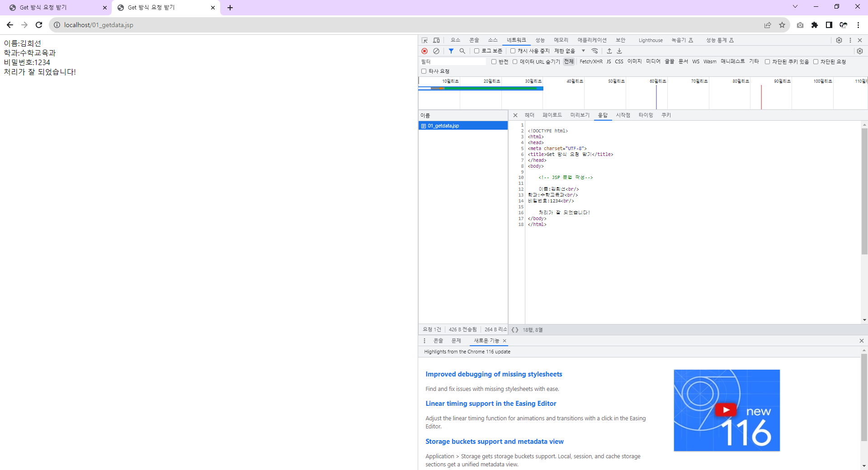The image size is (868, 470).
Task: Toggle 반전 filter checkbox
Action: 494,62
